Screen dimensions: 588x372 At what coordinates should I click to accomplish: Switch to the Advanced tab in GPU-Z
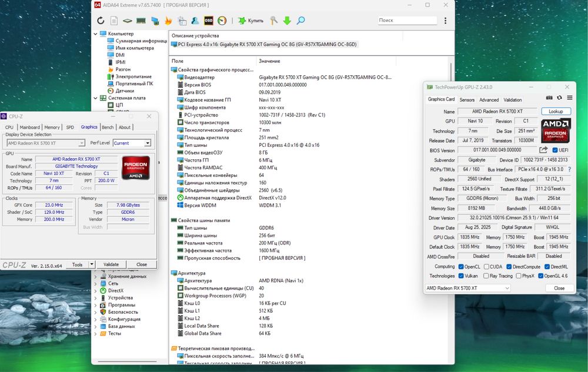pyautogui.click(x=489, y=100)
